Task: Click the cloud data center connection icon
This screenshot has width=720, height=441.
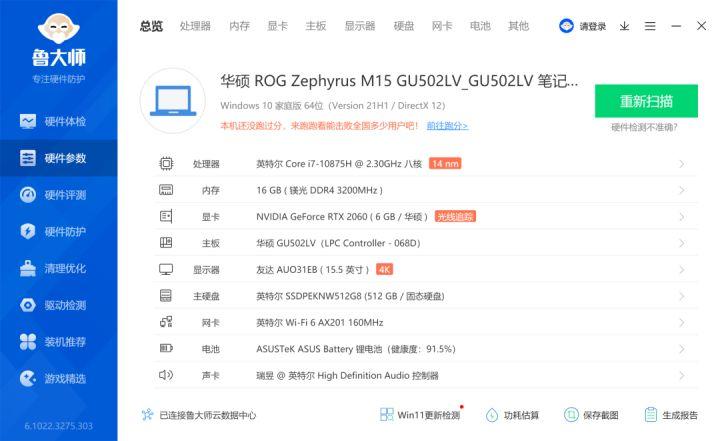Action: 147,415
